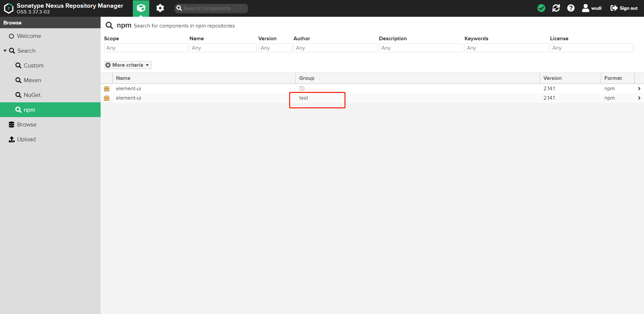Click the version 2.14.1 in the test row

(549, 98)
